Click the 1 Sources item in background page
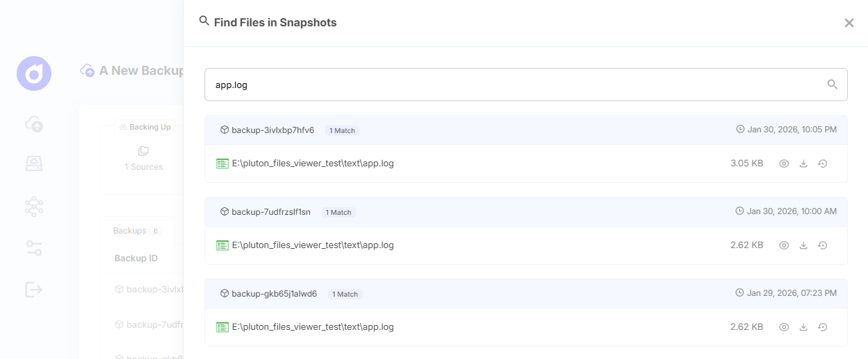Viewport: 868px width, 359px height. 144,159
